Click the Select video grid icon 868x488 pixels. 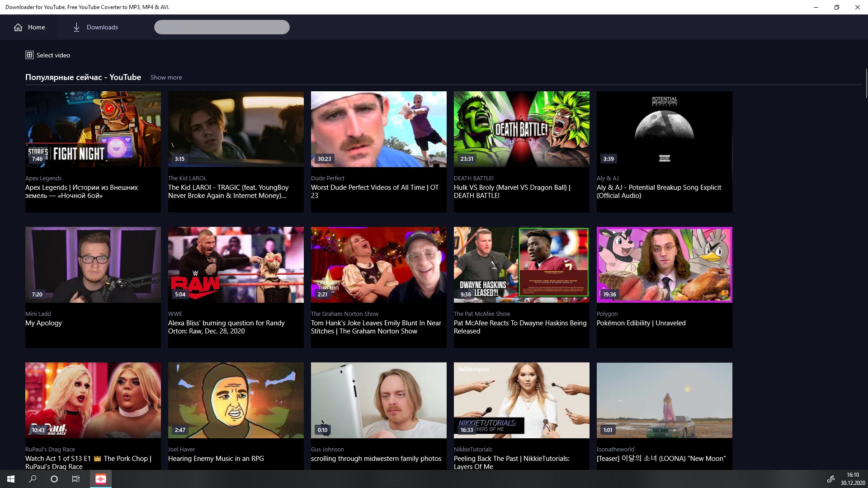click(x=29, y=55)
